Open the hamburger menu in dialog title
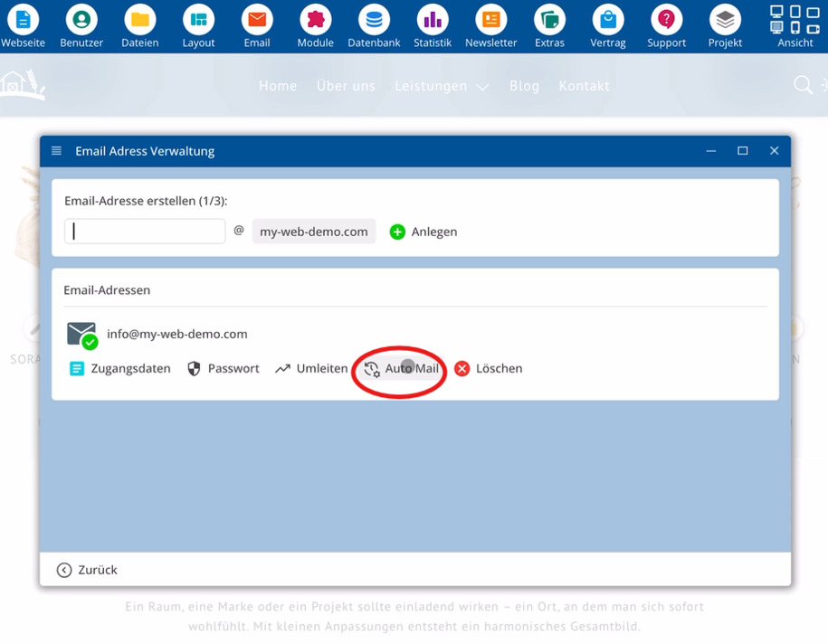Screen dimensions: 828x644 pyautogui.click(x=56, y=151)
